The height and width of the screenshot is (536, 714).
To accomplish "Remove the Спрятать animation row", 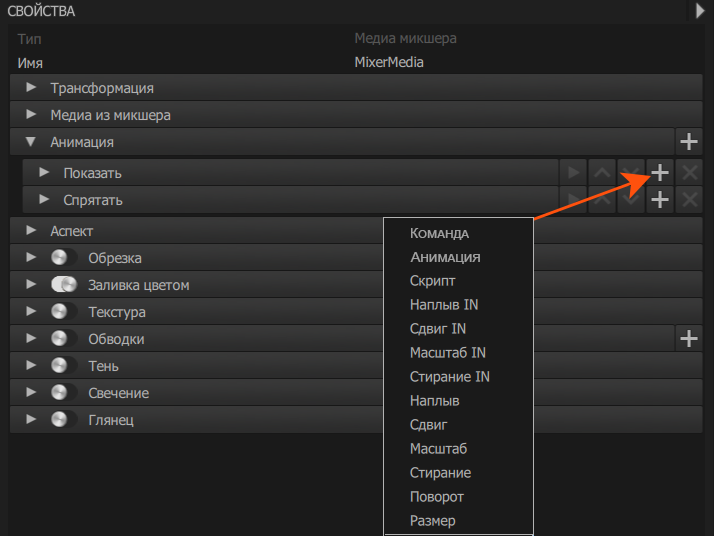I will tap(688, 199).
